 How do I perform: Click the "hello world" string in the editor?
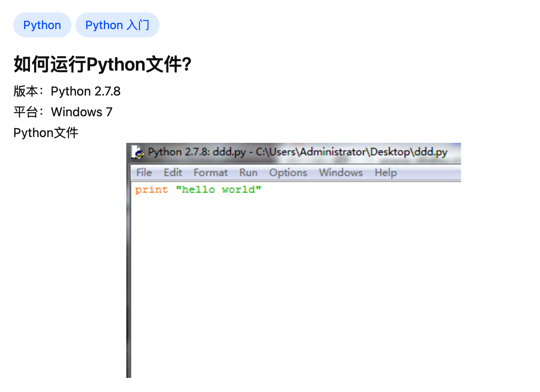218,190
